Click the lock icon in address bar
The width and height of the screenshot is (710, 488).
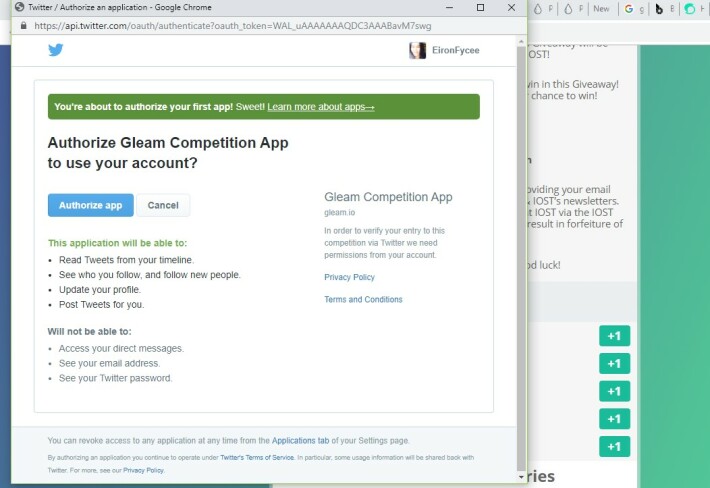click(x=24, y=26)
